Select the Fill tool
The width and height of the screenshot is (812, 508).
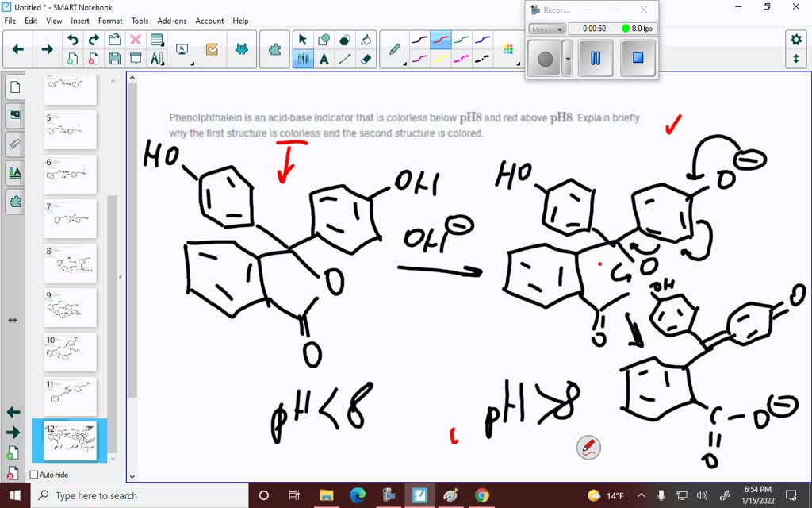(x=366, y=38)
